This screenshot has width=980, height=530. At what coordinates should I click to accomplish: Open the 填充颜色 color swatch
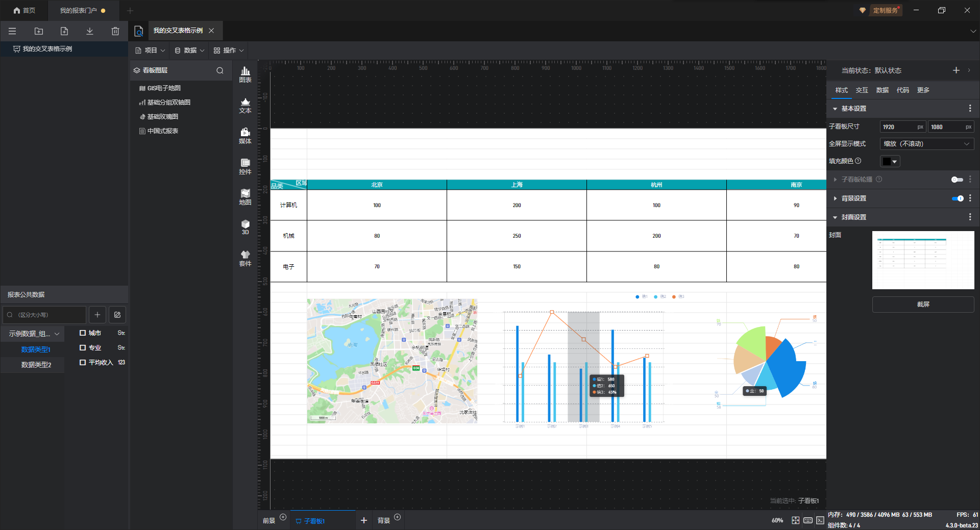pos(890,162)
